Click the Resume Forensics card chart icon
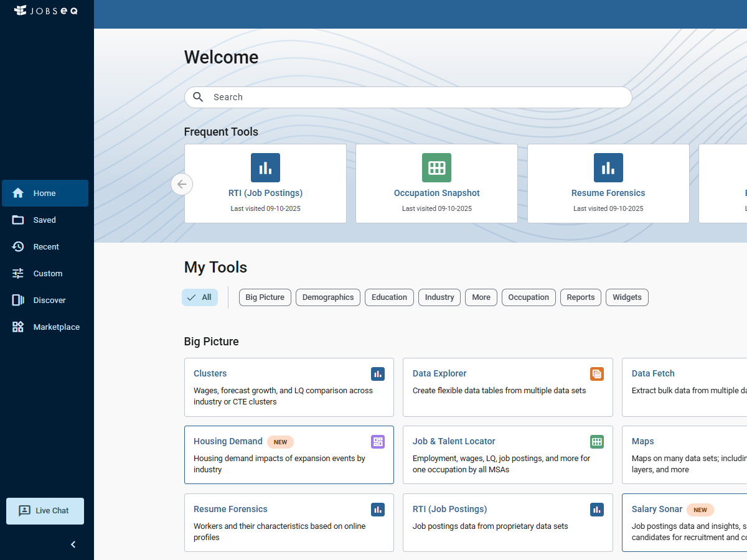Screen dimensions: 747x560 [x=378, y=509]
